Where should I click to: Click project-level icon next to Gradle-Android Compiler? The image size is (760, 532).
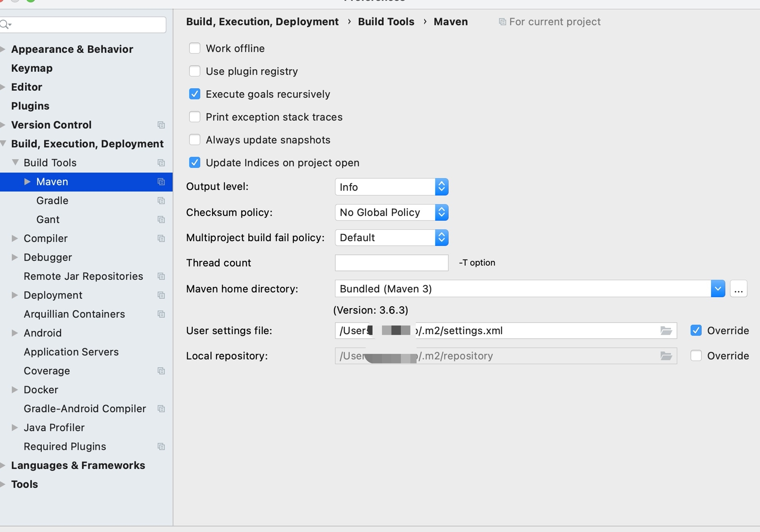click(161, 409)
